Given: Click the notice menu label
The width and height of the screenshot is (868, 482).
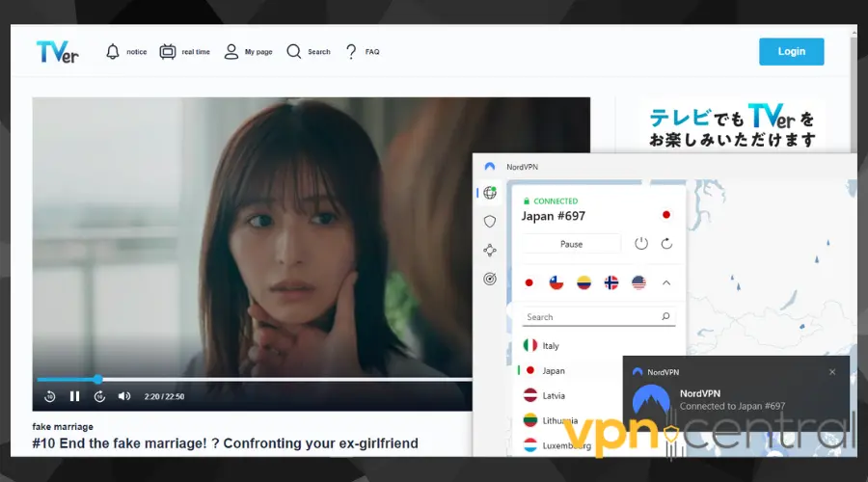Looking at the screenshot, I should [137, 52].
